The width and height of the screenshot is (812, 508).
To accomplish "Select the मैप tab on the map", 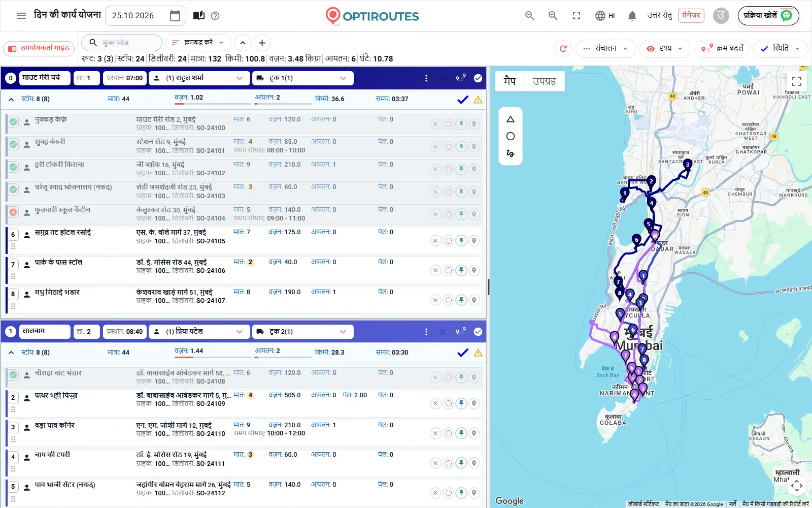I will click(x=510, y=81).
